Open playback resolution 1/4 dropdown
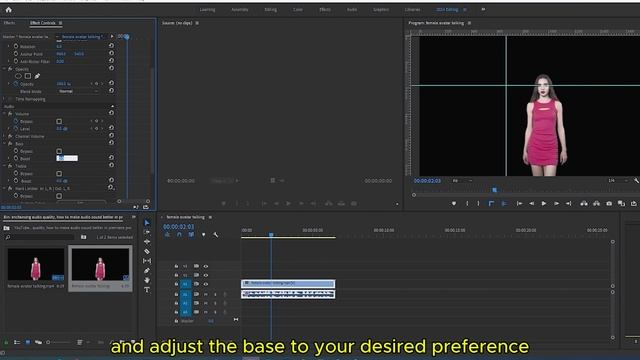Image resolution: width=640 pixels, height=360 pixels. 618,180
